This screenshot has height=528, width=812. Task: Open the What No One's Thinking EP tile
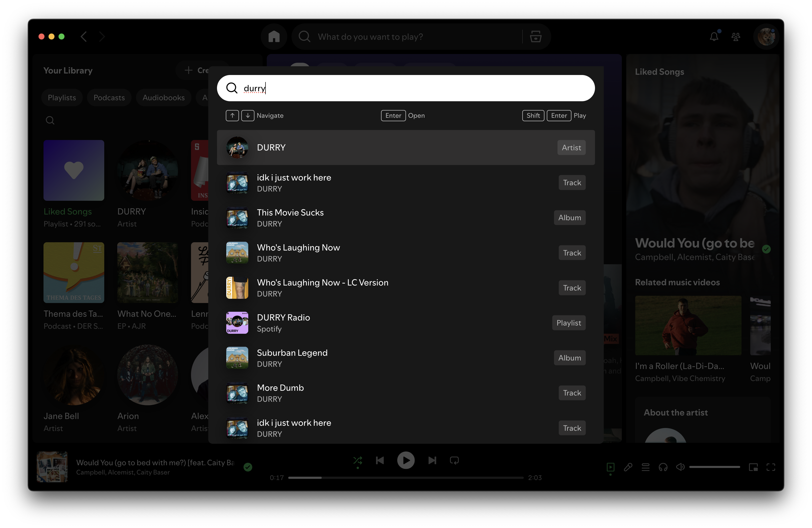click(147, 286)
